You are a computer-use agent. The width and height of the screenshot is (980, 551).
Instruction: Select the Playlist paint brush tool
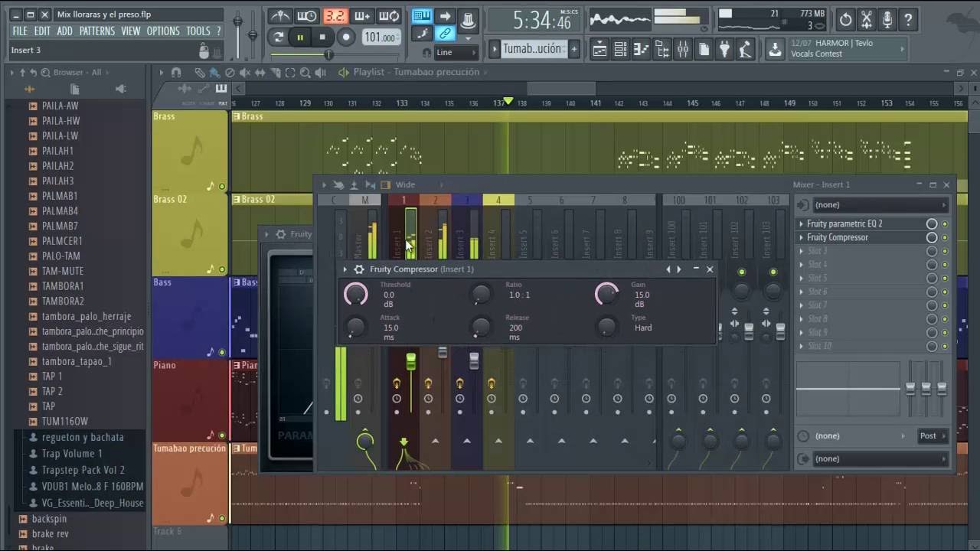pyautogui.click(x=214, y=73)
